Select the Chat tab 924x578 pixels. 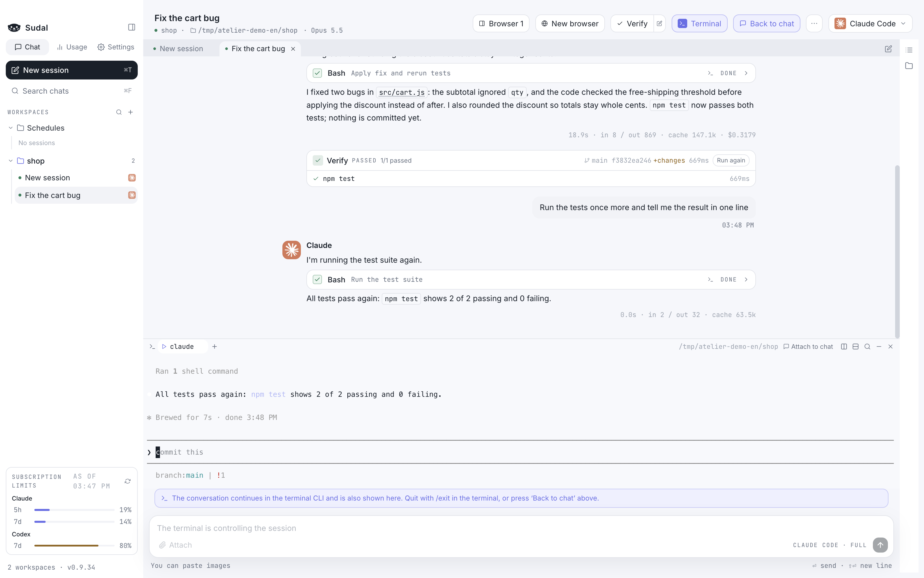[x=27, y=47]
